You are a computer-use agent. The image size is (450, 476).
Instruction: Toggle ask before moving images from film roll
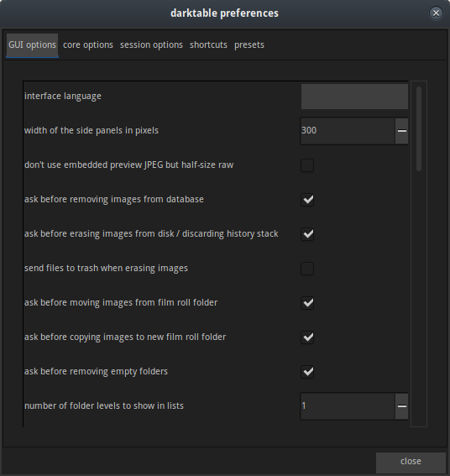click(x=307, y=303)
